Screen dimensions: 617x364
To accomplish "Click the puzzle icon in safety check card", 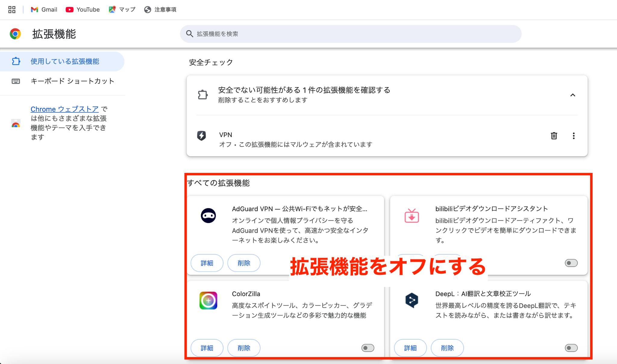I will [203, 95].
